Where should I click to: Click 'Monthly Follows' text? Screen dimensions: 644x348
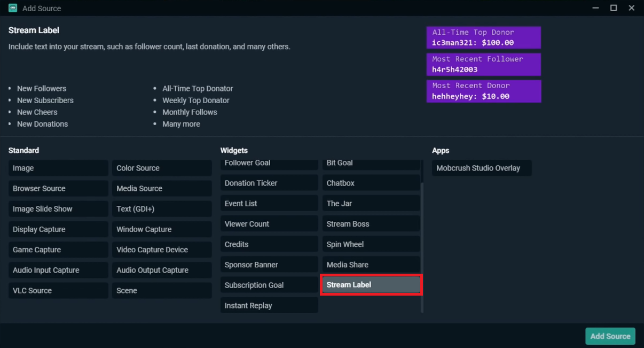[190, 112]
